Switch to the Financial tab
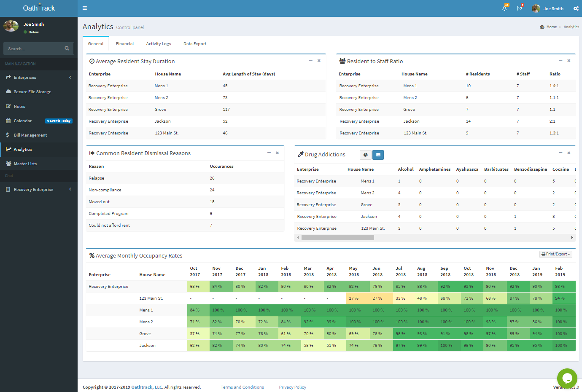The height and width of the screenshot is (392, 582). pos(125,44)
